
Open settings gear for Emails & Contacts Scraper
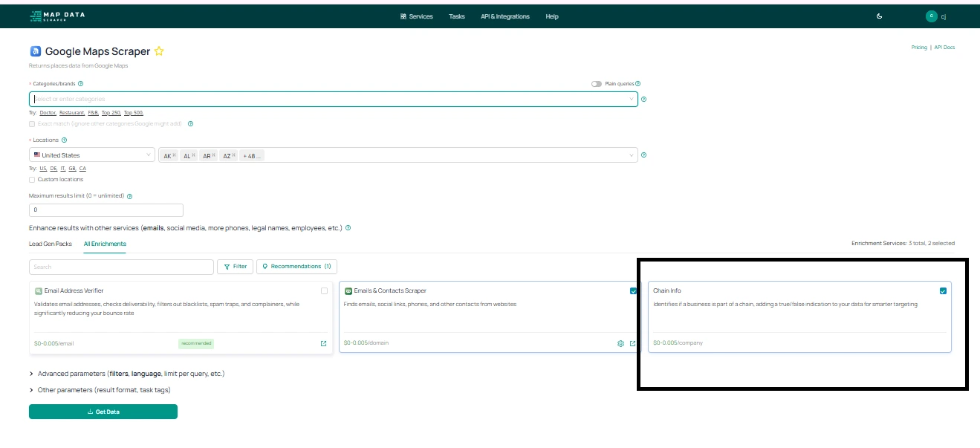coord(620,343)
